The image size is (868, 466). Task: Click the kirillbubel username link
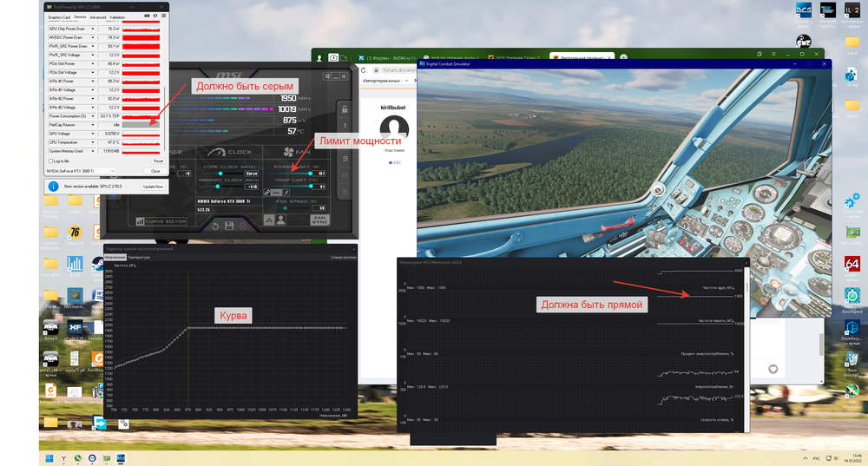click(x=393, y=108)
